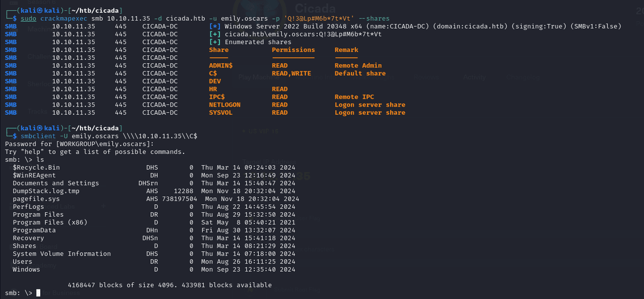Click the READ,WRITE permission for C$
Screen dimensions: 644x299
point(291,73)
